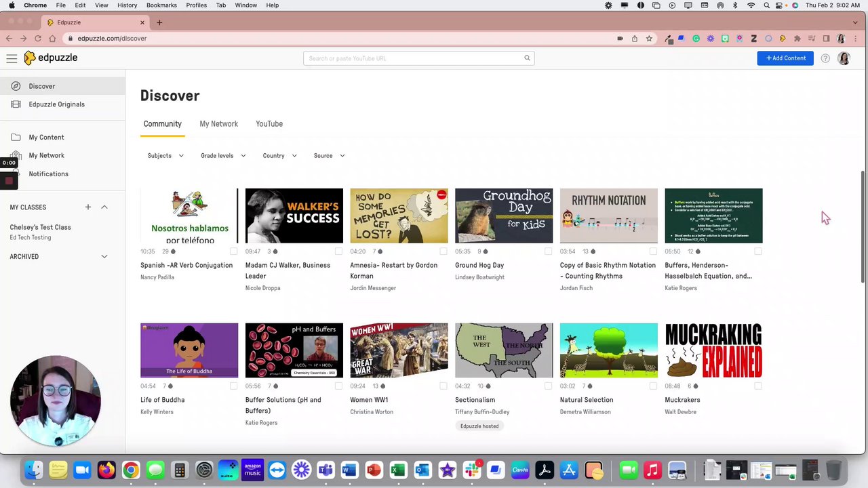Image resolution: width=868 pixels, height=488 pixels.
Task: Open the Groundhog Day for Kids thumbnail
Action: [504, 216]
